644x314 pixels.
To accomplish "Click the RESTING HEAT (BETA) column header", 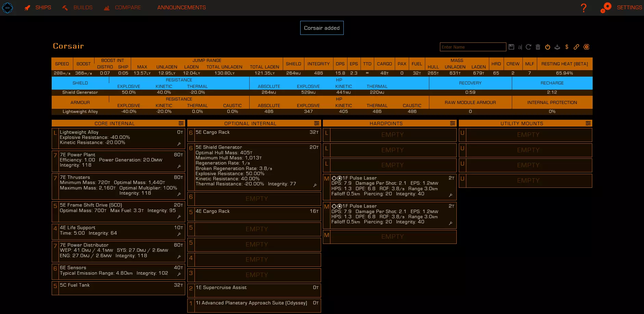I will (x=565, y=64).
